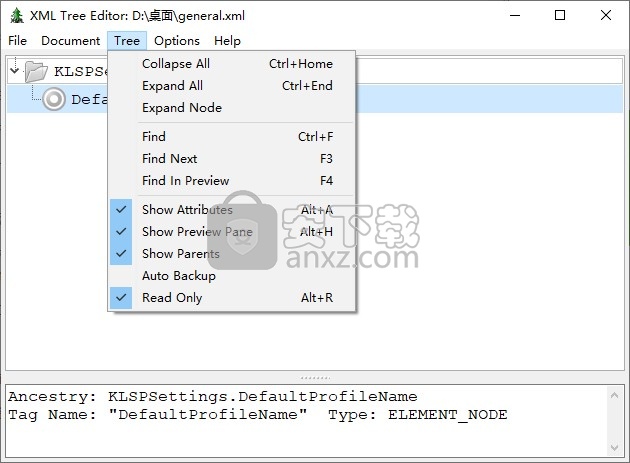This screenshot has height=463, width=630.
Task: Click the Ancestry line in preview pane
Action: [213, 397]
